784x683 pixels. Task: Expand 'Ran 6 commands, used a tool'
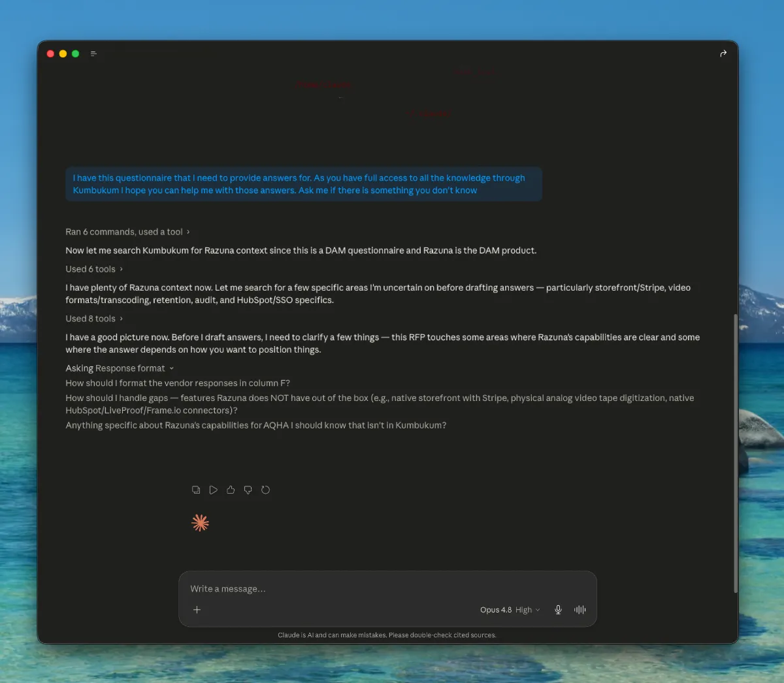pos(127,232)
